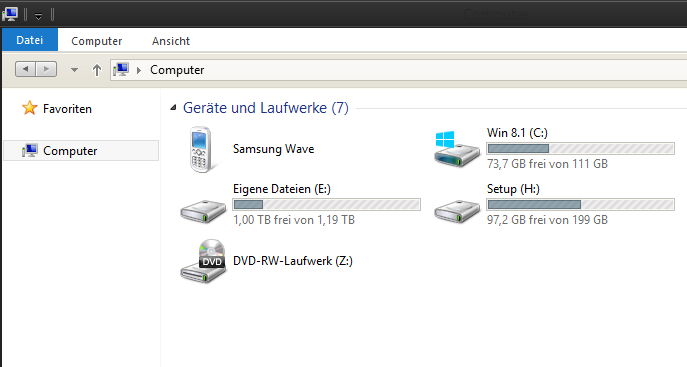
Task: Click the system icon in the title bar
Action: point(10,14)
